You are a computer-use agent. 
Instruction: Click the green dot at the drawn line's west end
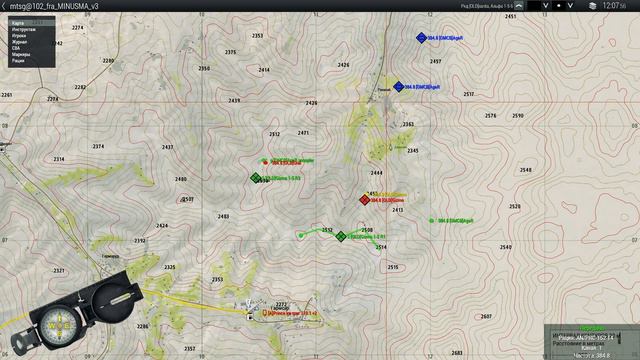[301, 236]
